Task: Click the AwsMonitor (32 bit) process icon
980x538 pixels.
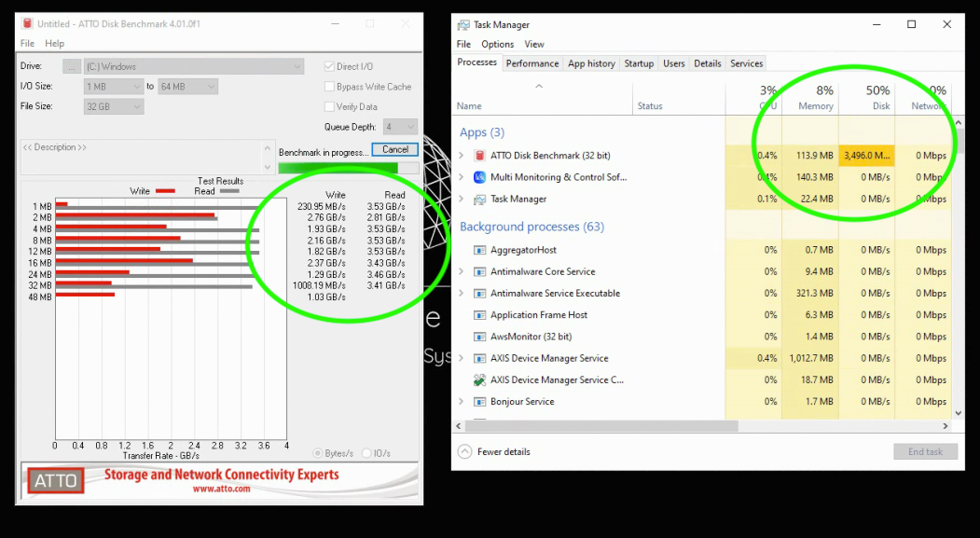Action: click(479, 337)
